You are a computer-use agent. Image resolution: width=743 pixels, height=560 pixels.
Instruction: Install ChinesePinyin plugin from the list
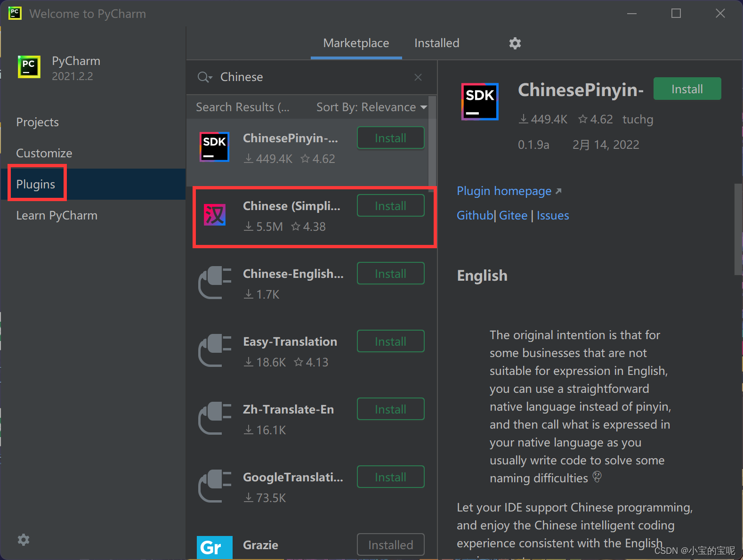click(390, 138)
